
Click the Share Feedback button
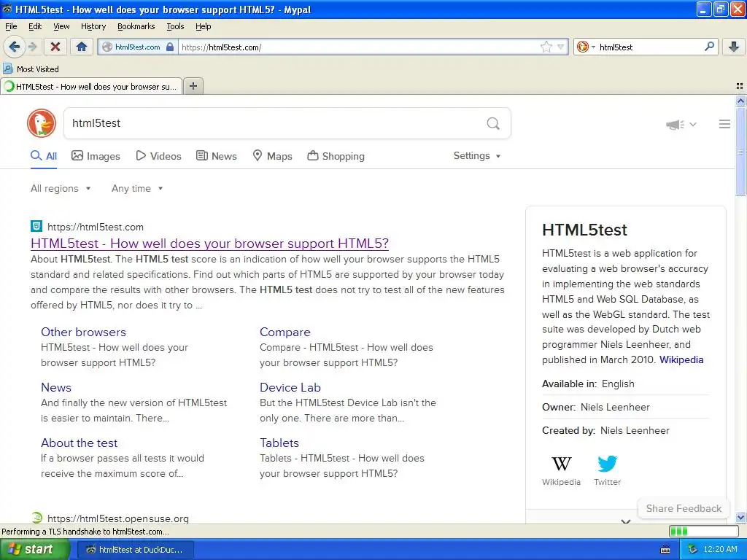click(x=684, y=508)
